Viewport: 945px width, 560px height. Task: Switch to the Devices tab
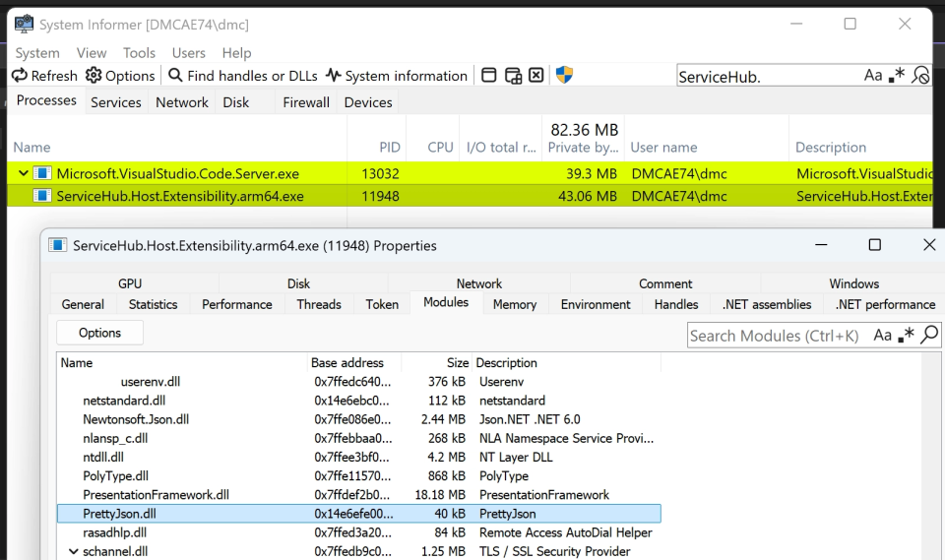(368, 102)
